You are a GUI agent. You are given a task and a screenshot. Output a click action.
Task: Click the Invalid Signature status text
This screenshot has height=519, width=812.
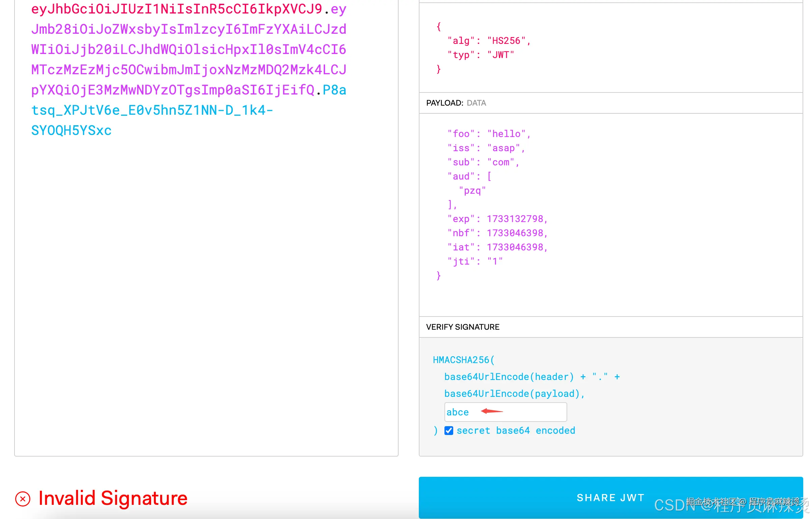tap(113, 498)
